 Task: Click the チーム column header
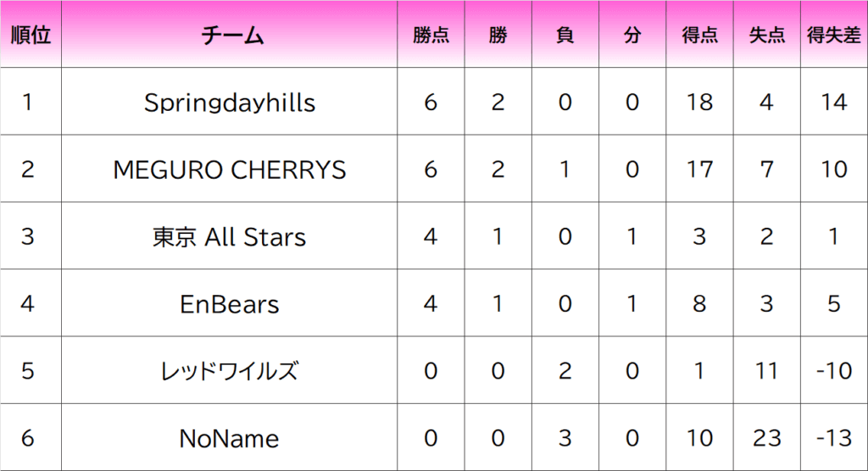[x=230, y=36]
